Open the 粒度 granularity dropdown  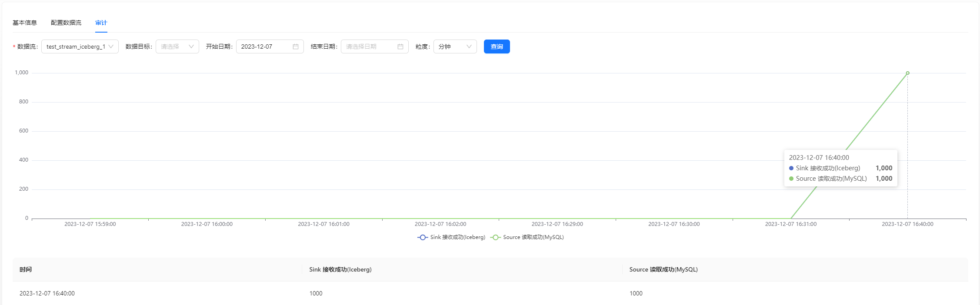coord(455,46)
